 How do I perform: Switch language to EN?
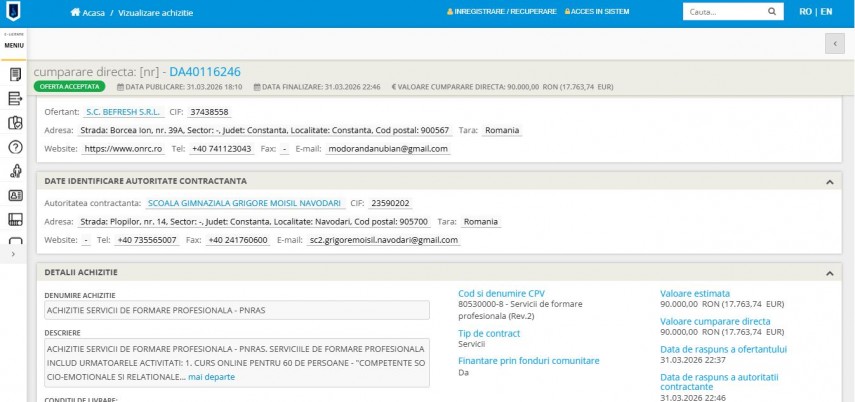pos(825,12)
